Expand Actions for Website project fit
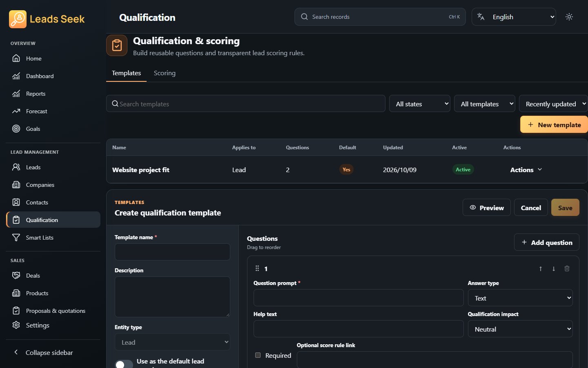This screenshot has width=588, height=368. point(526,170)
